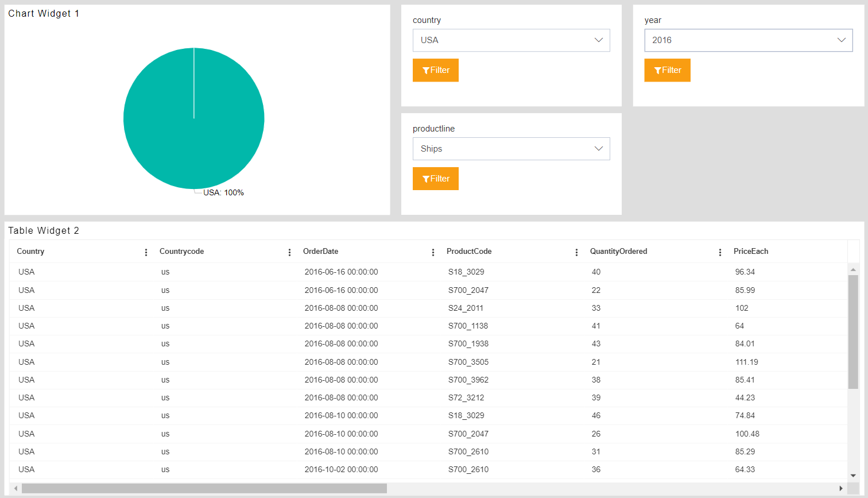
Task: Click price cell 102
Action: pyautogui.click(x=742, y=308)
